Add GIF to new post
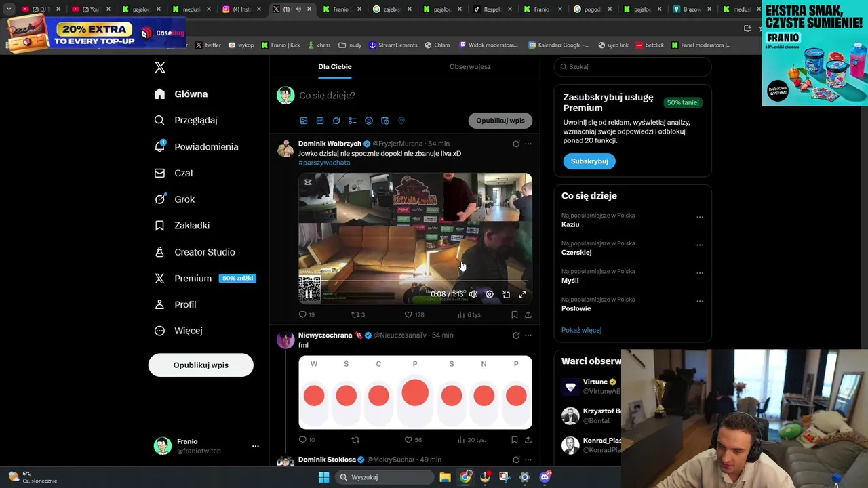Viewport: 868px width, 488px height. click(x=320, y=121)
